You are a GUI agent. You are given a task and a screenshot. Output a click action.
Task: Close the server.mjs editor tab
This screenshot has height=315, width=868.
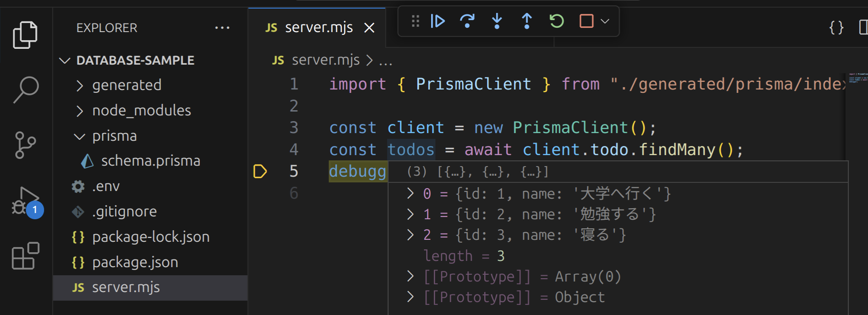[369, 28]
